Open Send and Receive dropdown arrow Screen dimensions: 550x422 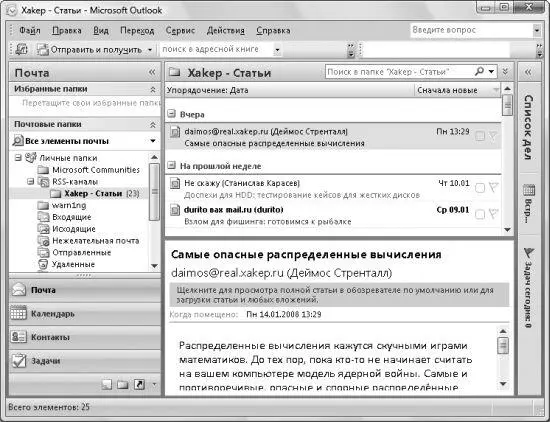(x=150, y=50)
